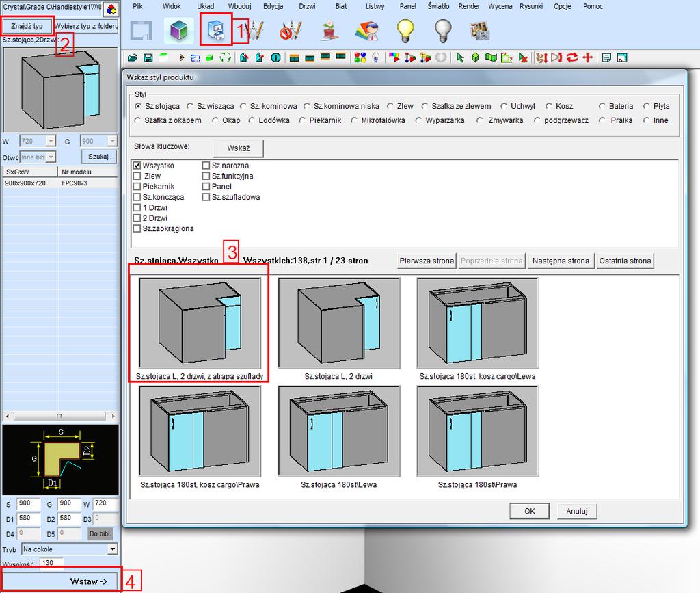700x593 pixels.
Task: Select the Lodówka radio button
Action: point(252,120)
